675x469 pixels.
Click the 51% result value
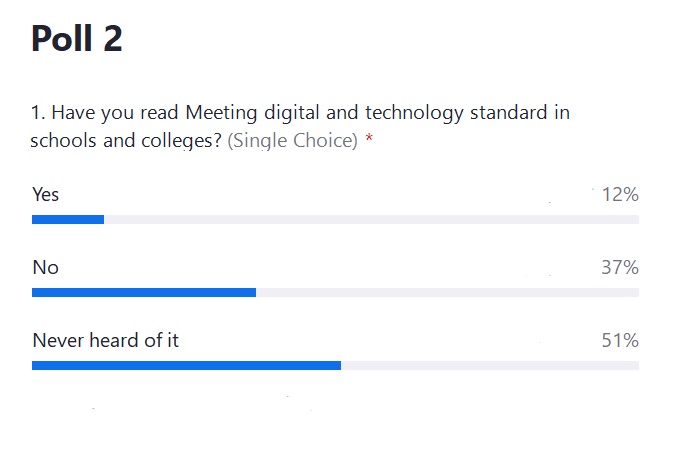point(620,341)
